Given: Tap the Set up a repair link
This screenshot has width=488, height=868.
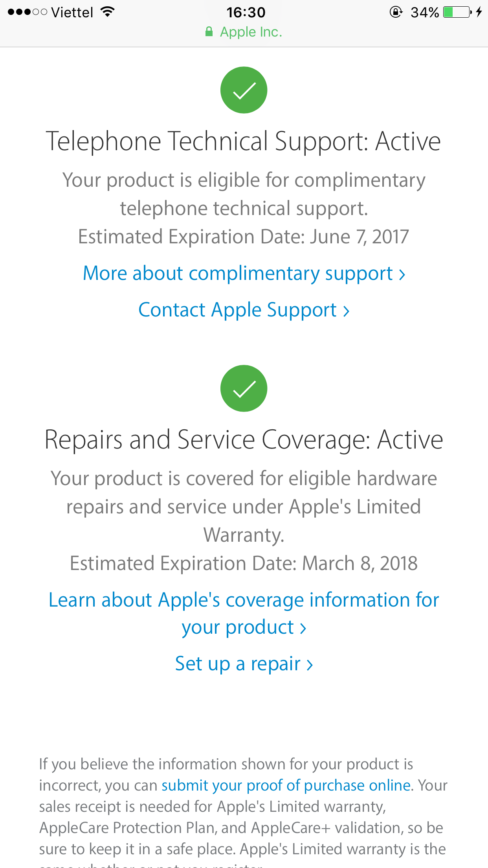Looking at the screenshot, I should click(244, 664).
